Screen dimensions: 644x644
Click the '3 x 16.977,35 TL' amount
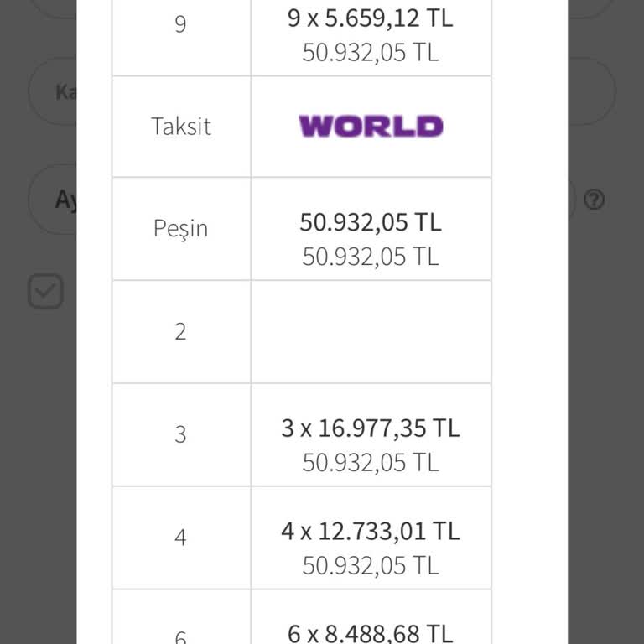point(371,428)
